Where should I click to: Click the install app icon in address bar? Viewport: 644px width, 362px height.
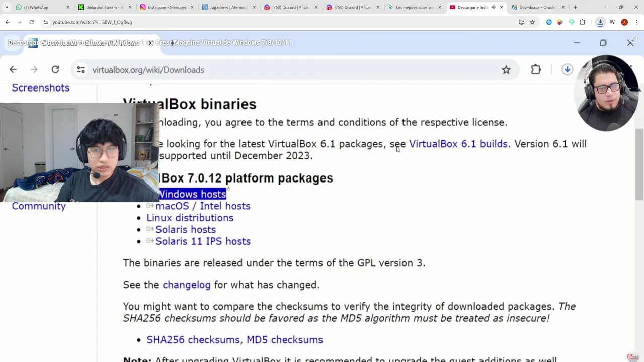click(x=521, y=22)
